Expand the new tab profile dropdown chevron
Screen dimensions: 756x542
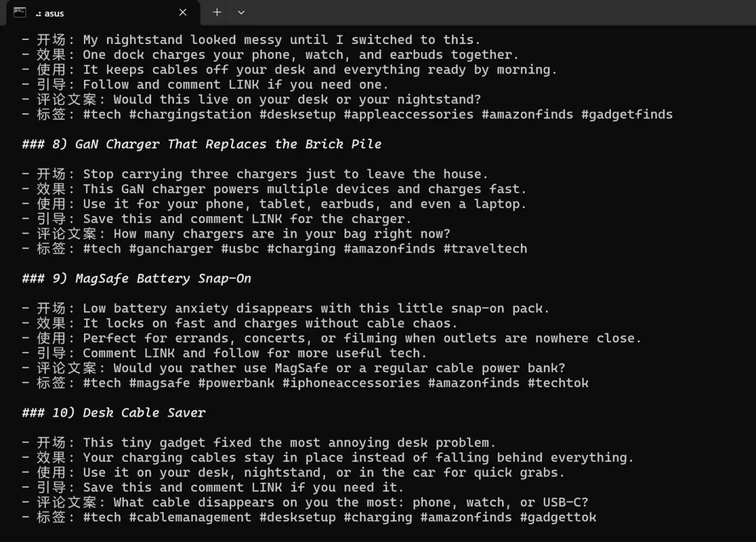241,13
